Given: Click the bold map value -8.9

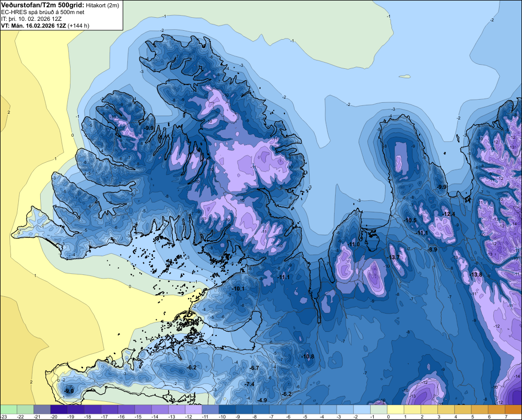Looking at the screenshot, I should click(432, 249).
